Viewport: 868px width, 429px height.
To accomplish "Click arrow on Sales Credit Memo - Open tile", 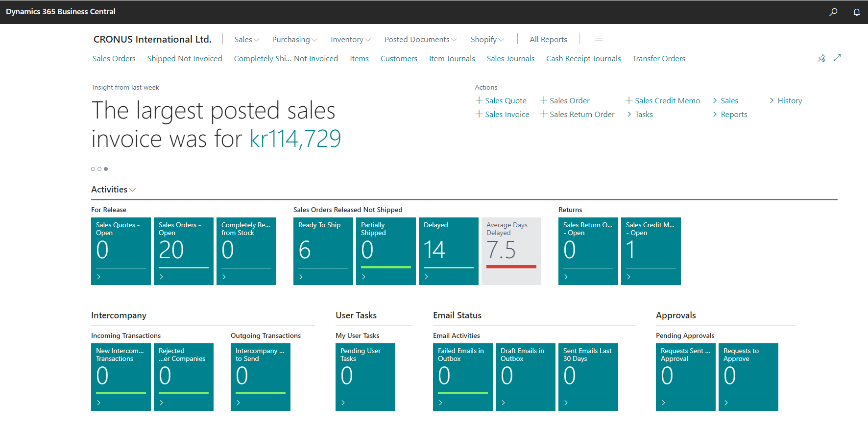I will (628, 277).
